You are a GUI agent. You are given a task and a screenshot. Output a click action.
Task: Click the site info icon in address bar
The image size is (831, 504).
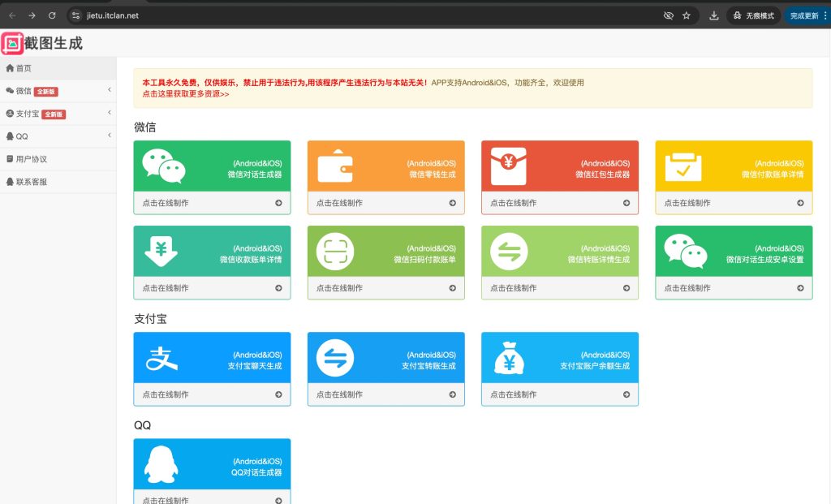click(75, 15)
